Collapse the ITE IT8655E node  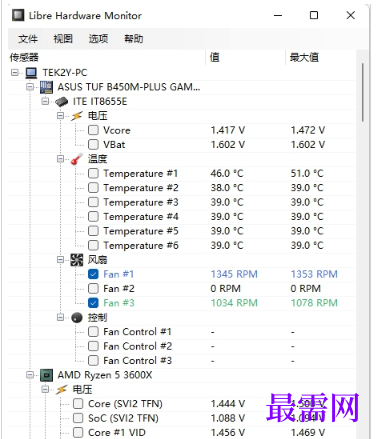(45, 101)
